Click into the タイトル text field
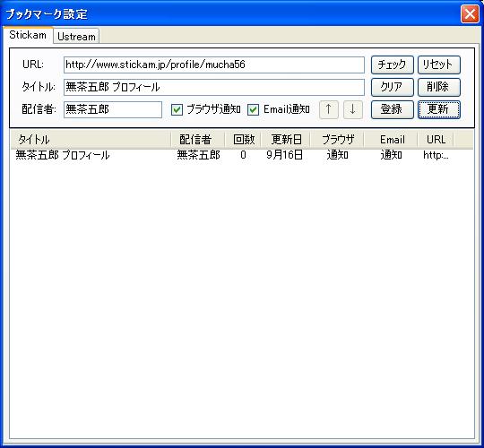This screenshot has width=484, height=448. pyautogui.click(x=214, y=87)
